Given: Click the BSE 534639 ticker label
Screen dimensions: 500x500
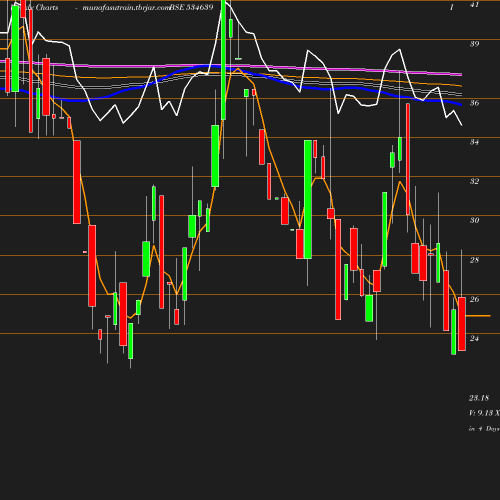Looking at the screenshot, I should tap(191, 7).
